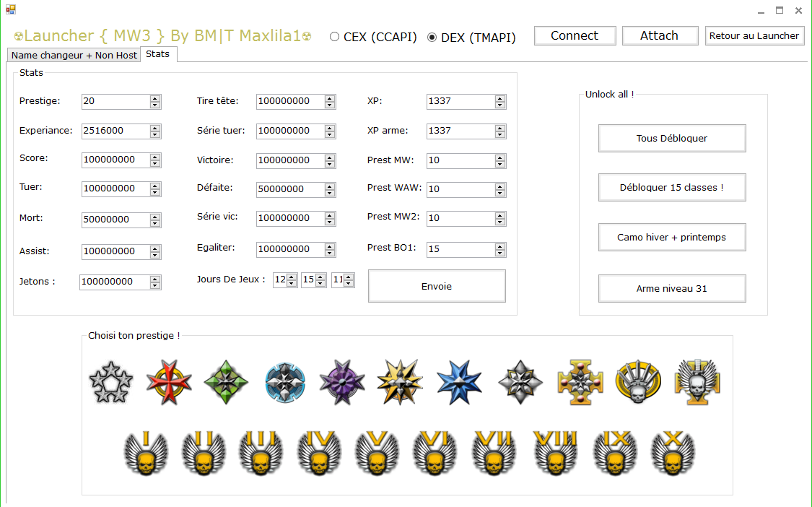The image size is (812, 507).
Task: Choose the gold-cross winged skull emblem without numeral
Action: (x=697, y=382)
